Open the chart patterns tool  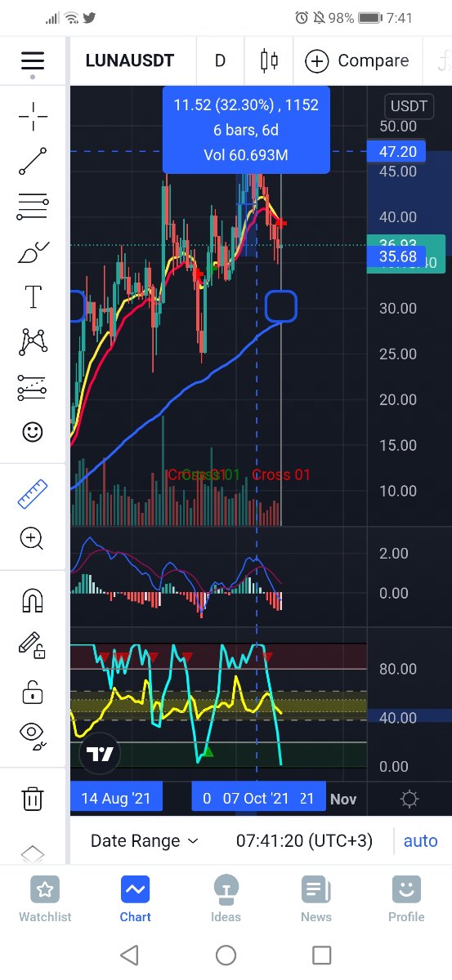click(x=33, y=341)
